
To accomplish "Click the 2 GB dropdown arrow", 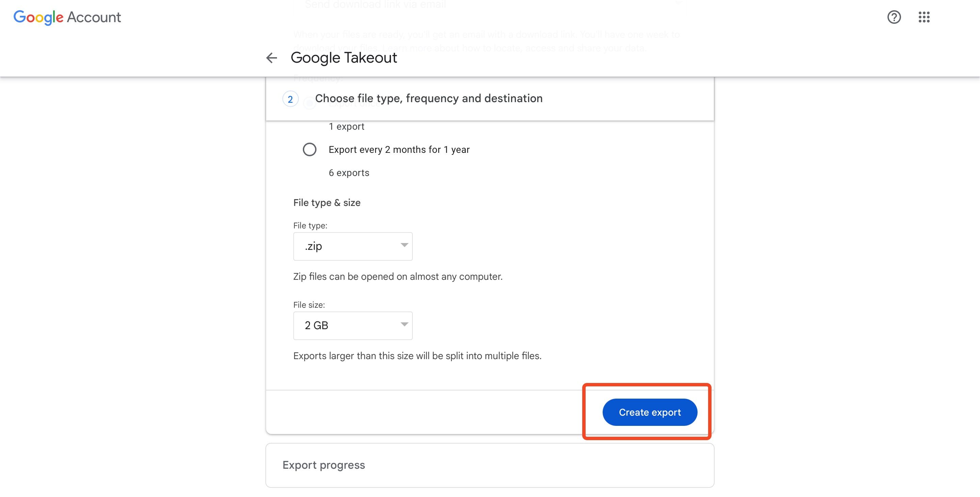I will point(404,325).
